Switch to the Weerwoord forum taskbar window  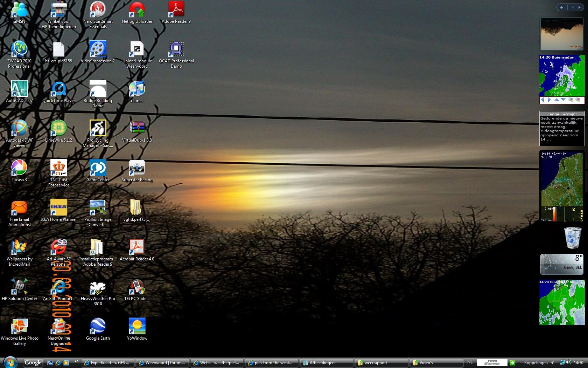click(x=163, y=363)
